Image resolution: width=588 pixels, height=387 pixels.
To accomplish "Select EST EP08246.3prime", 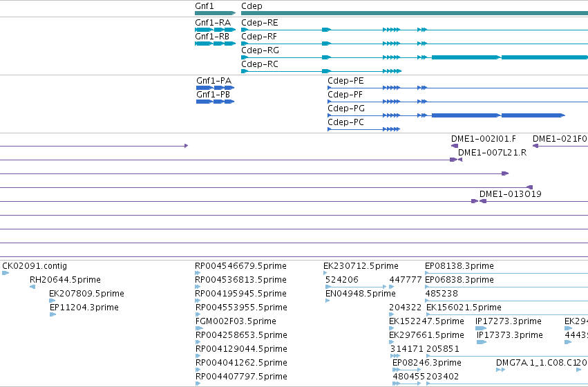I will click(x=427, y=364).
